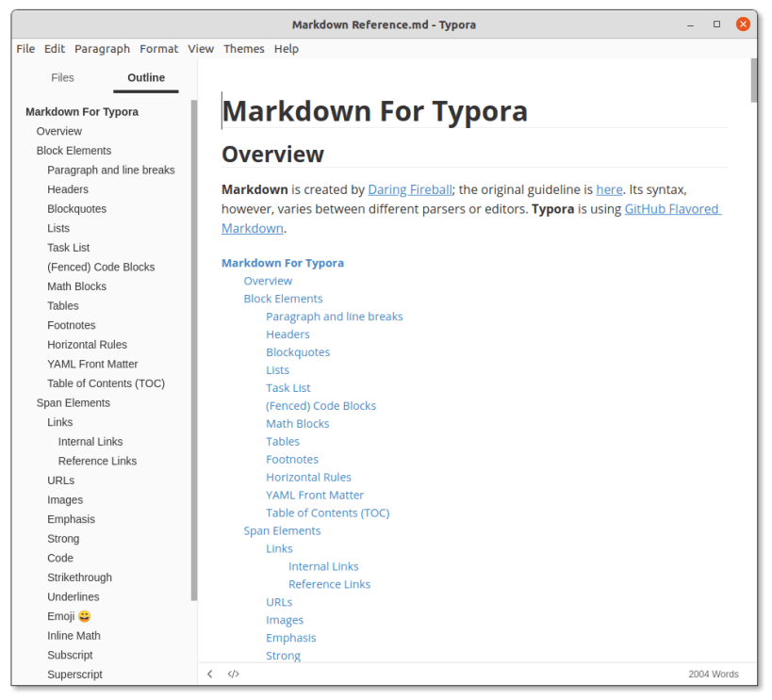
Task: Select Superscript in the outline sidebar
Action: tap(74, 675)
